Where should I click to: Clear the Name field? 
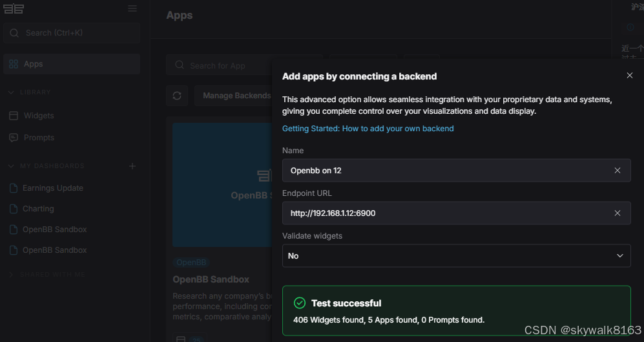click(618, 171)
